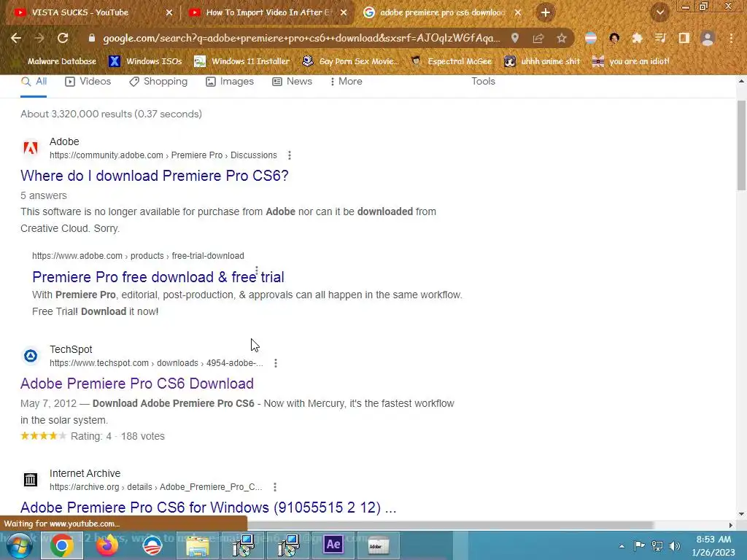The image size is (747, 560).
Task: Open the Chrome profile avatar
Action: (x=708, y=38)
